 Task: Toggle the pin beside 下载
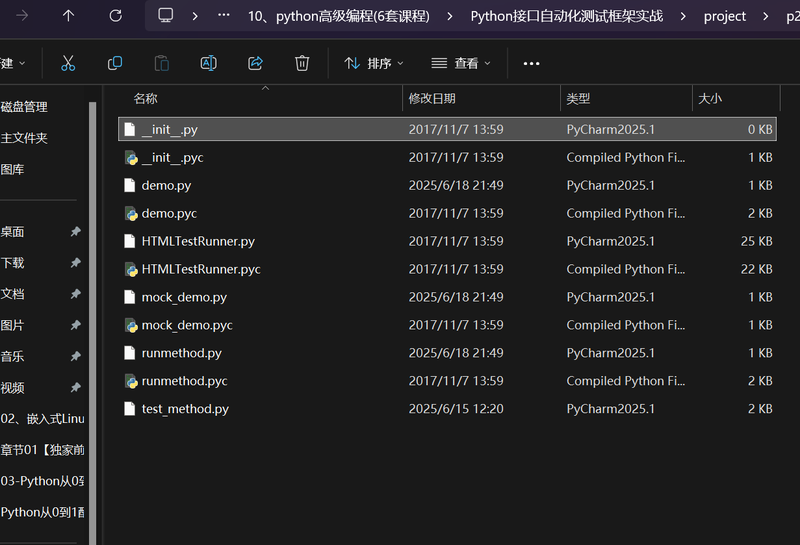click(75, 263)
